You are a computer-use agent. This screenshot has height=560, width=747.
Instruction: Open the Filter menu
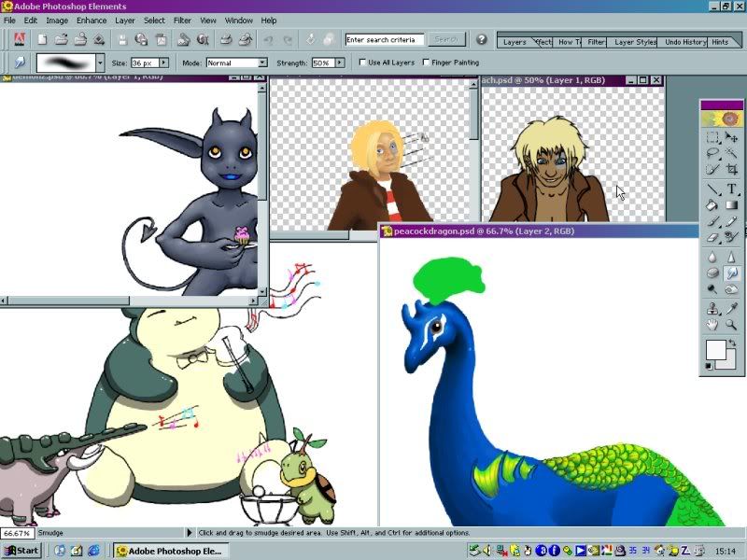click(x=182, y=21)
